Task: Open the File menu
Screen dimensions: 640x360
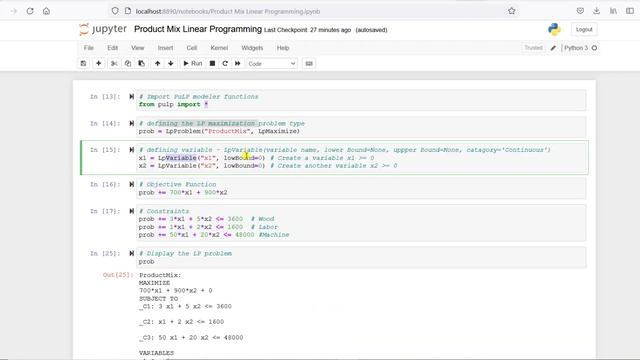Action: point(89,48)
